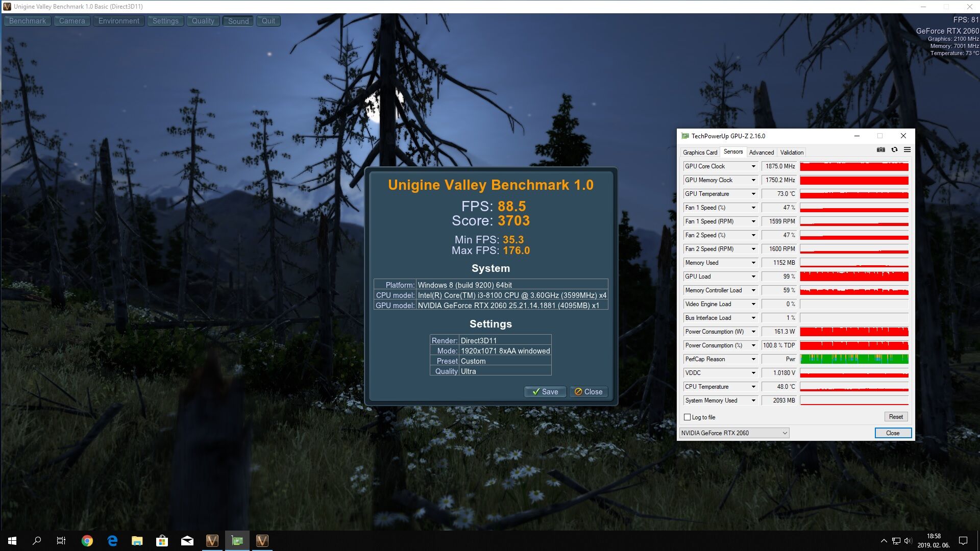
Task: Click GPU-Z Close button
Action: 893,433
